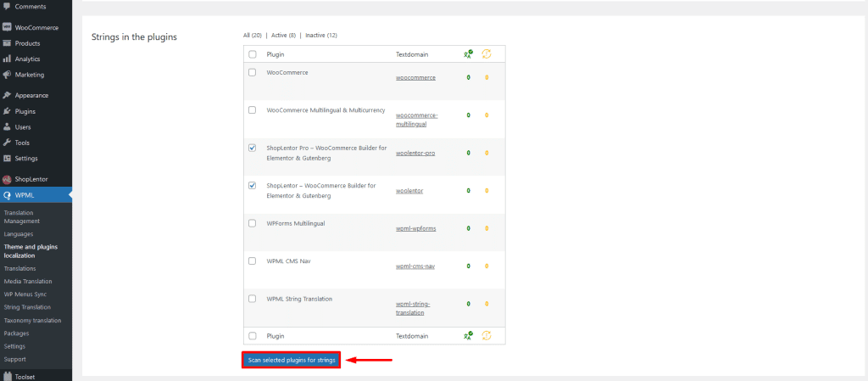Uncheck the woolentor textdomain row checkbox
The width and height of the screenshot is (868, 381).
[x=253, y=186]
